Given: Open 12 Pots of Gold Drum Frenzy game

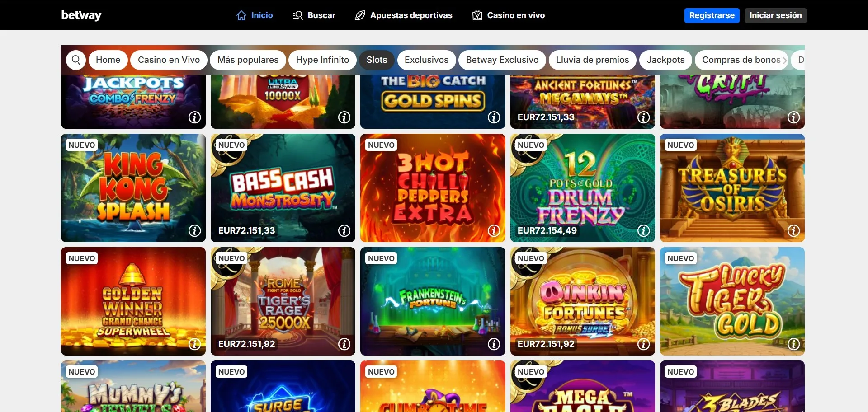Looking at the screenshot, I should (x=582, y=188).
